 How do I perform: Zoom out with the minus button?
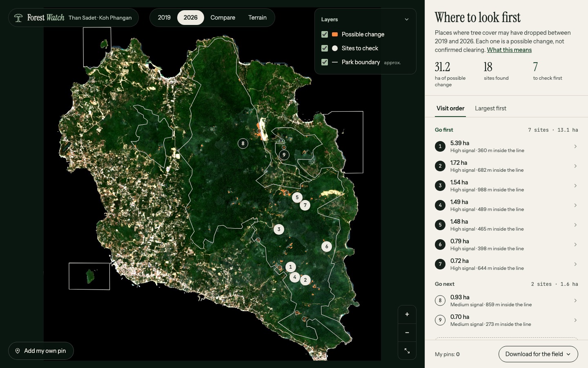click(407, 333)
